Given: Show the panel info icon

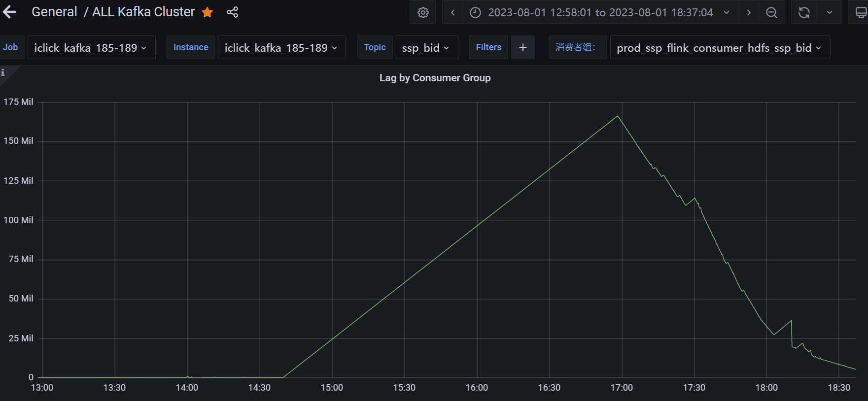Looking at the screenshot, I should point(3,72).
